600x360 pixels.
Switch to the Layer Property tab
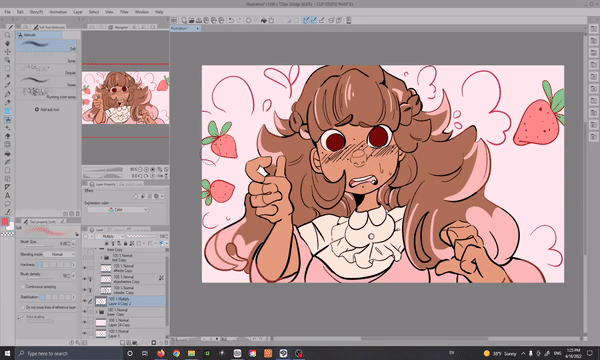point(103,184)
